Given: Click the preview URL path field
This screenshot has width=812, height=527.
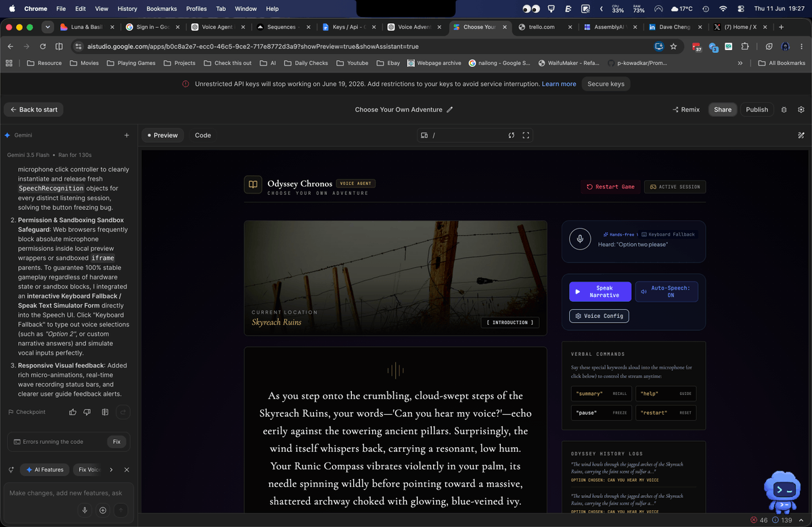Looking at the screenshot, I should click(468, 135).
